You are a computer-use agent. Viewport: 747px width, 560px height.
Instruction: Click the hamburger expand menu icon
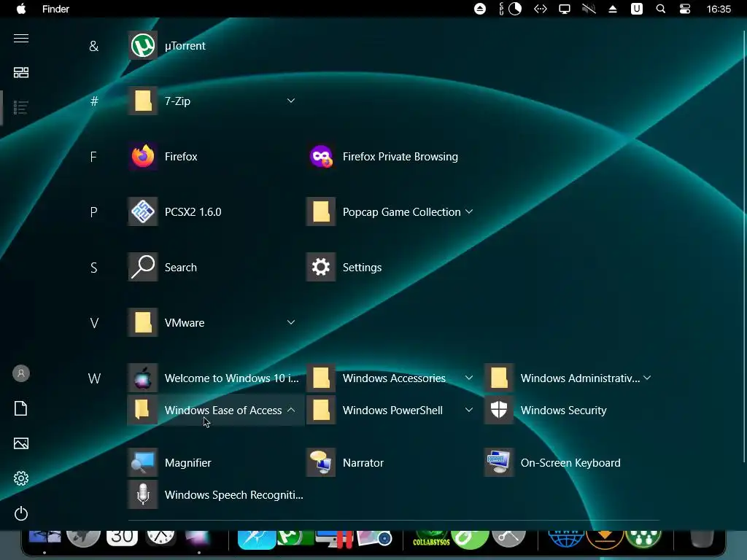[x=21, y=38]
